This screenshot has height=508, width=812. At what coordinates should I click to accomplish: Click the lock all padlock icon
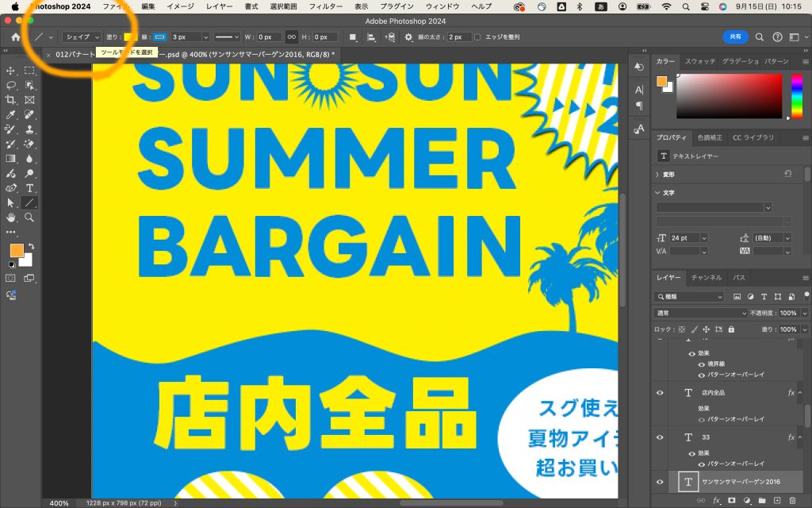(731, 329)
